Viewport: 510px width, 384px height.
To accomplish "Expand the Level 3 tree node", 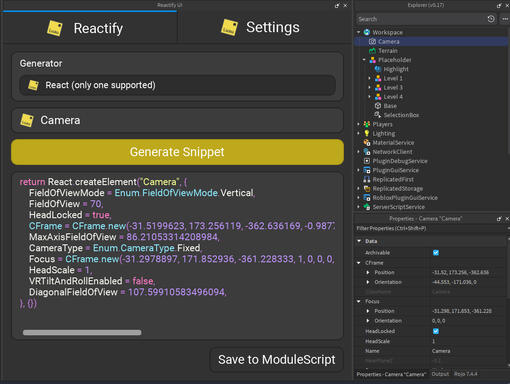I will [x=369, y=87].
